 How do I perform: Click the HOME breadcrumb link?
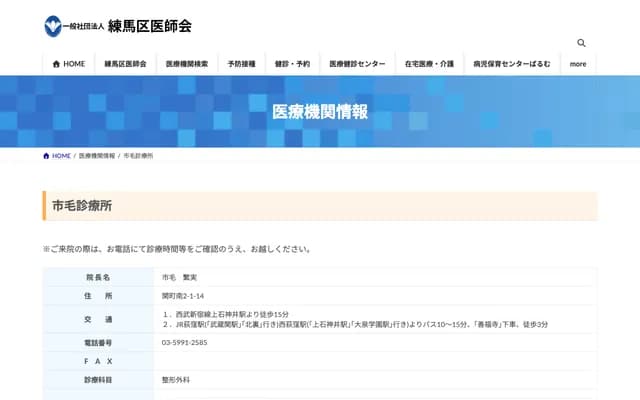click(61, 156)
